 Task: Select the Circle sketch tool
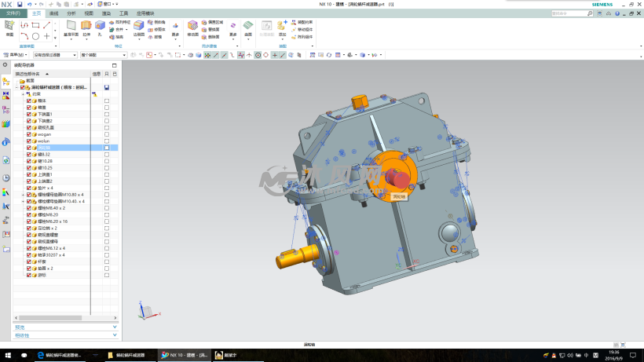coord(35,36)
